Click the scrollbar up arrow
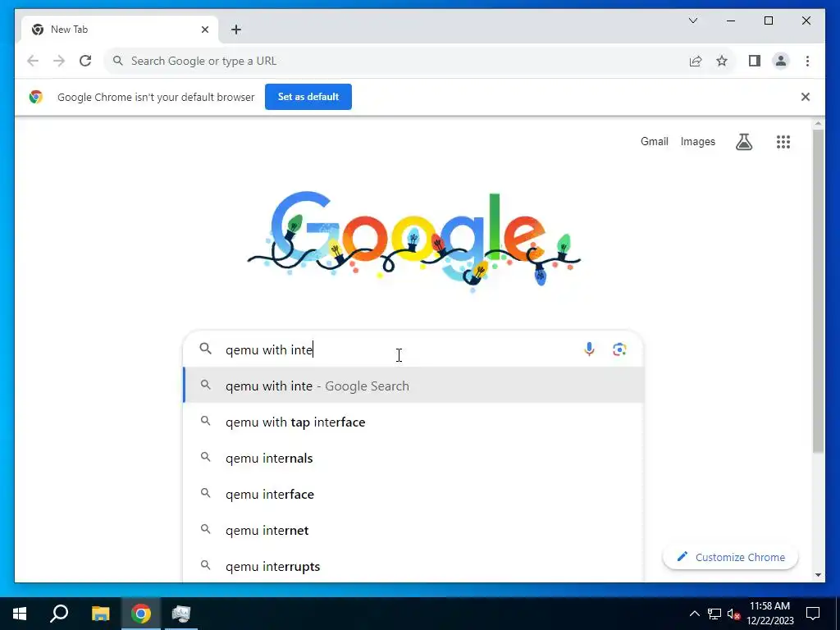The width and height of the screenshot is (840, 630). click(x=818, y=124)
